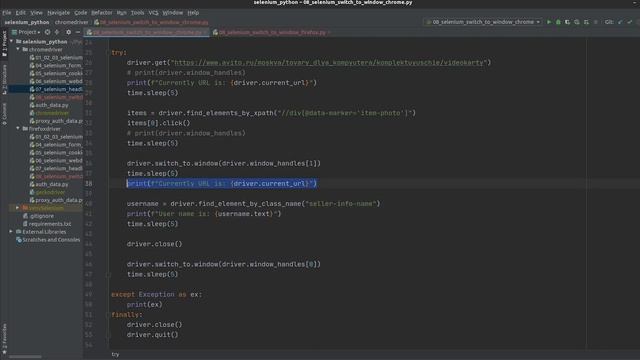Image resolution: width=640 pixels, height=360 pixels.
Task: Update project via the Git update arrow icon
Action: 620,22
